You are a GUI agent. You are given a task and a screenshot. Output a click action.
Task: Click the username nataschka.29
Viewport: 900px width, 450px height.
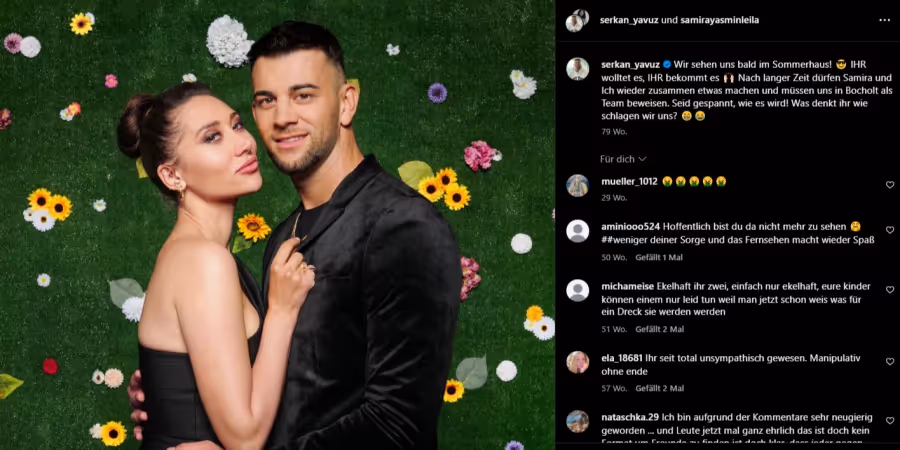click(630, 417)
